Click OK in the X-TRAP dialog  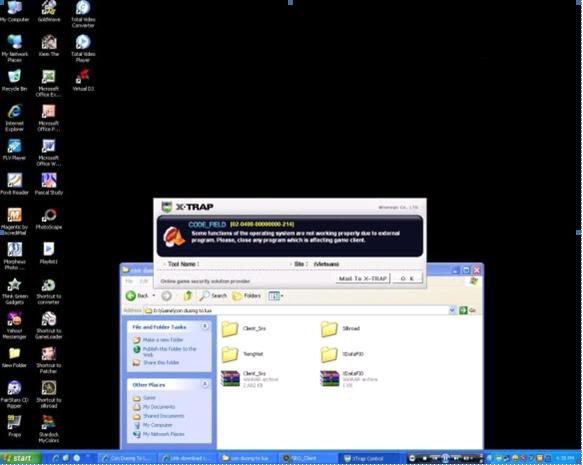[x=407, y=278]
